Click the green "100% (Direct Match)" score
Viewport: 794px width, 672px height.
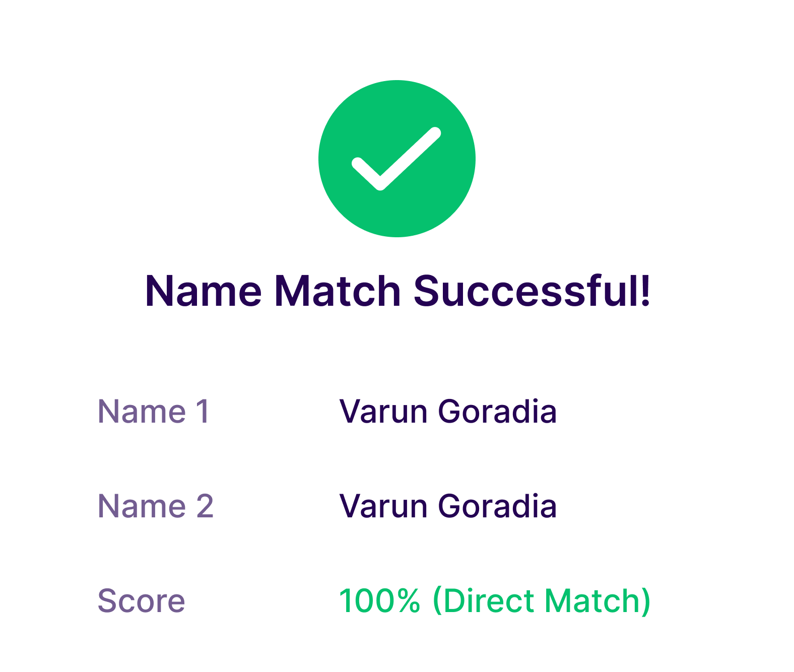point(495,600)
